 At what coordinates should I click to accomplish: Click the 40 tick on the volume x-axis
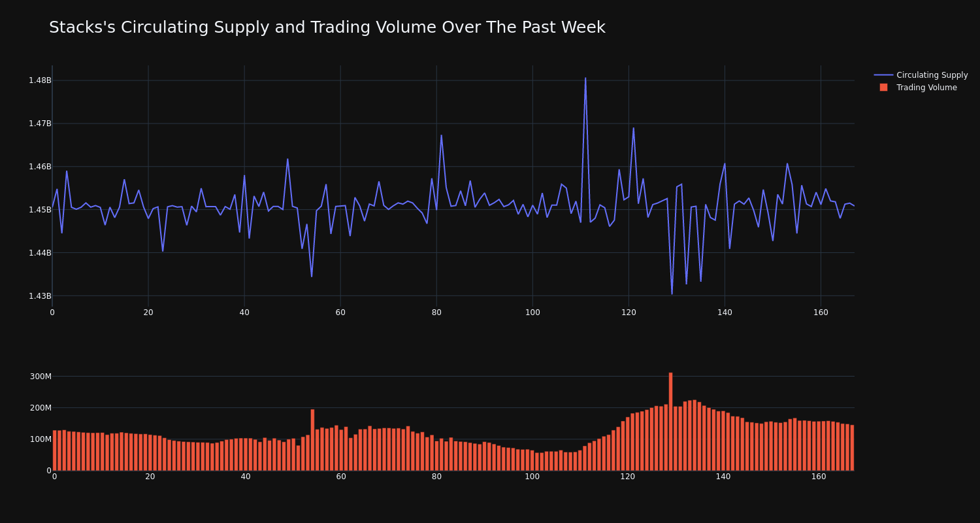pos(246,477)
